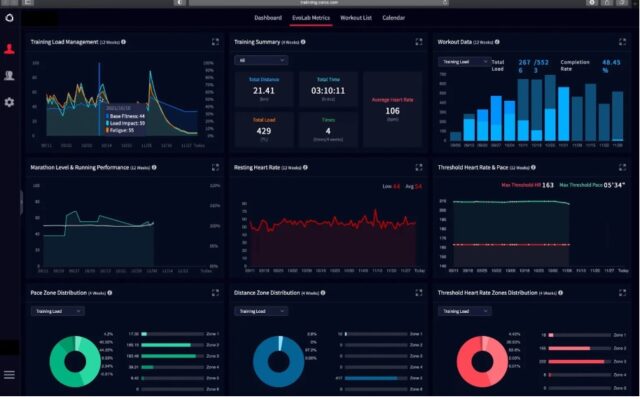Click the blue Distance Zone donut chart
Image resolution: width=640 pixels, height=399 pixels.
(278, 361)
